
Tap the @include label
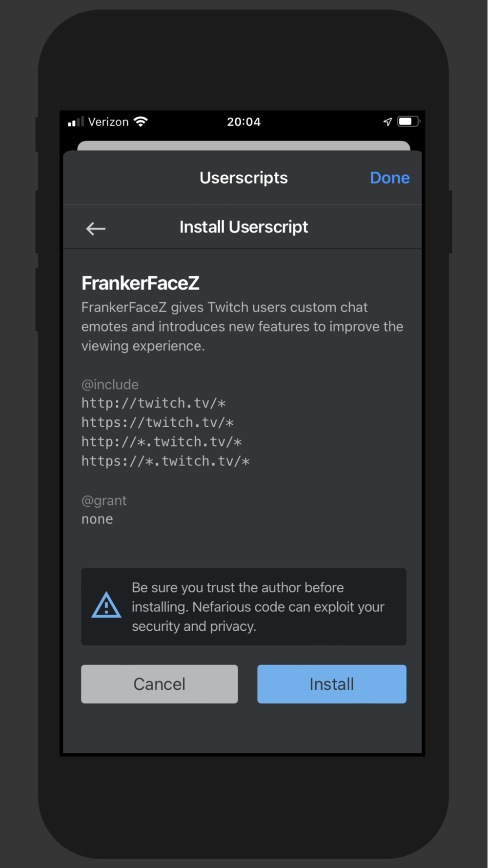coord(110,385)
